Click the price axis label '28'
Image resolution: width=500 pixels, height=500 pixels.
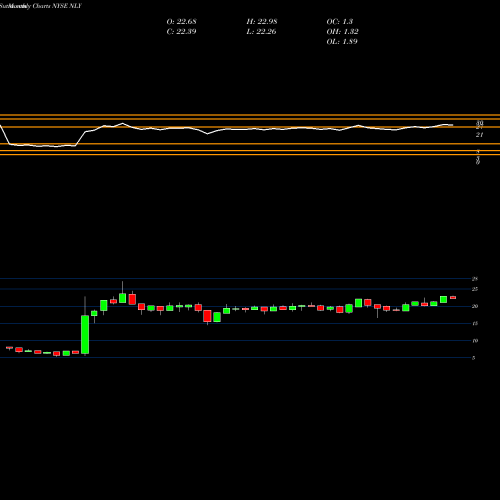475,279
